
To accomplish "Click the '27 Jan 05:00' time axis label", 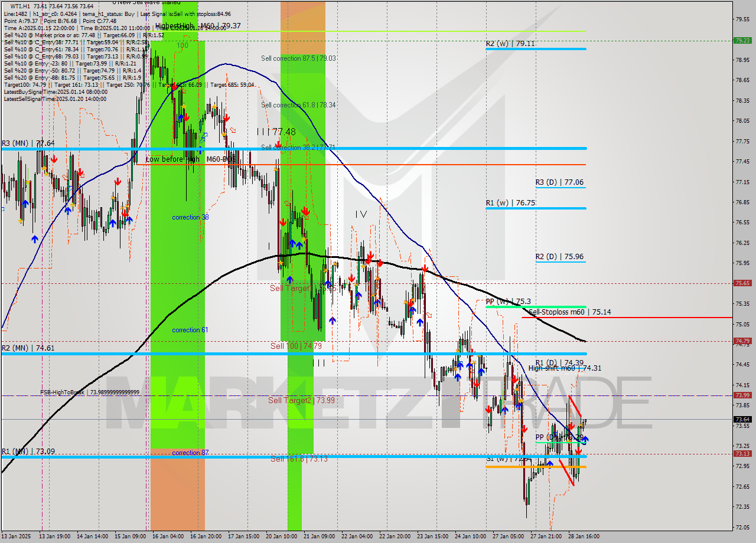I will pyautogui.click(x=508, y=536).
